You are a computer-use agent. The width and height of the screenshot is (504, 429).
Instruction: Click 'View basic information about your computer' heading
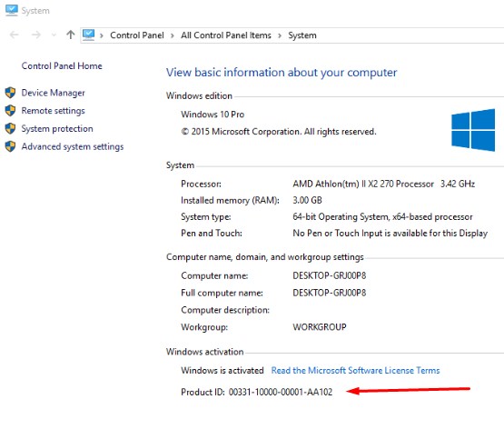tap(282, 73)
